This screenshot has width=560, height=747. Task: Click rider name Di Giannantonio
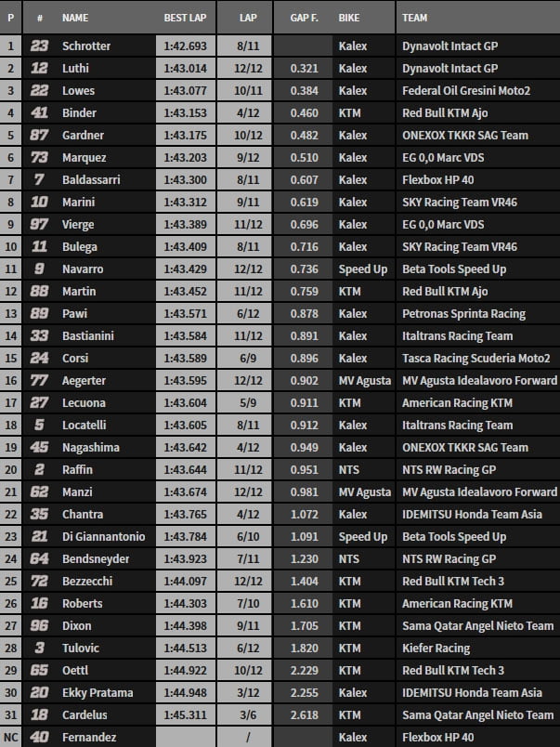click(x=103, y=537)
